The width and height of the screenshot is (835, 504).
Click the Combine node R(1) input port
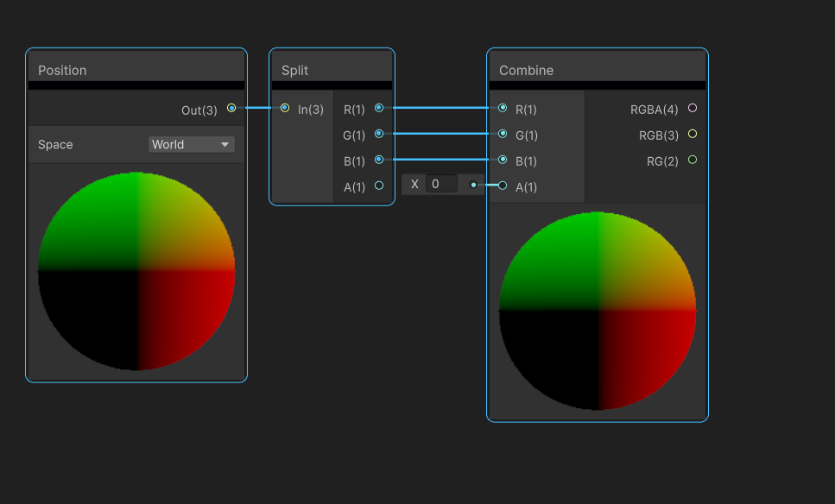coord(503,108)
